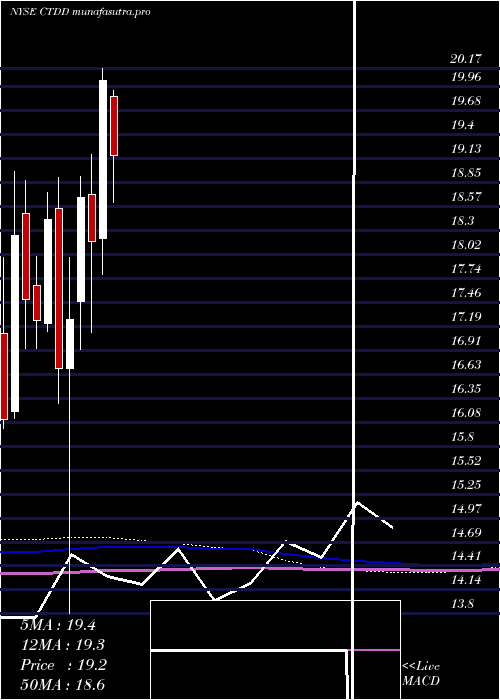Click the 19.4 price axis label

[x=462, y=125]
